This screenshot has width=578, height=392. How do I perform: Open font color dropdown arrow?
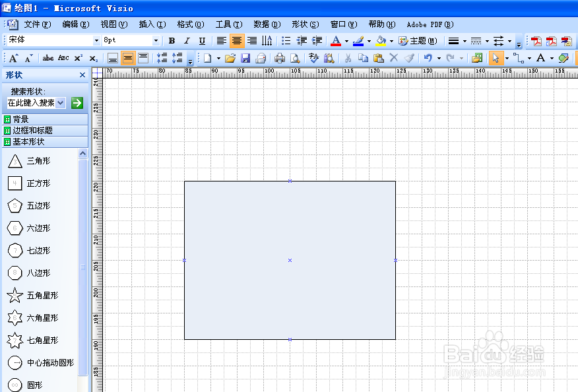[346, 41]
